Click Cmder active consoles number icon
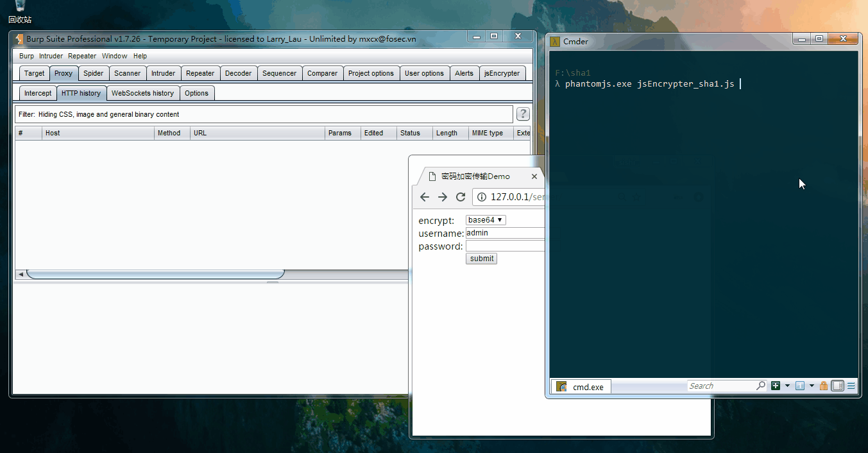 (x=800, y=386)
